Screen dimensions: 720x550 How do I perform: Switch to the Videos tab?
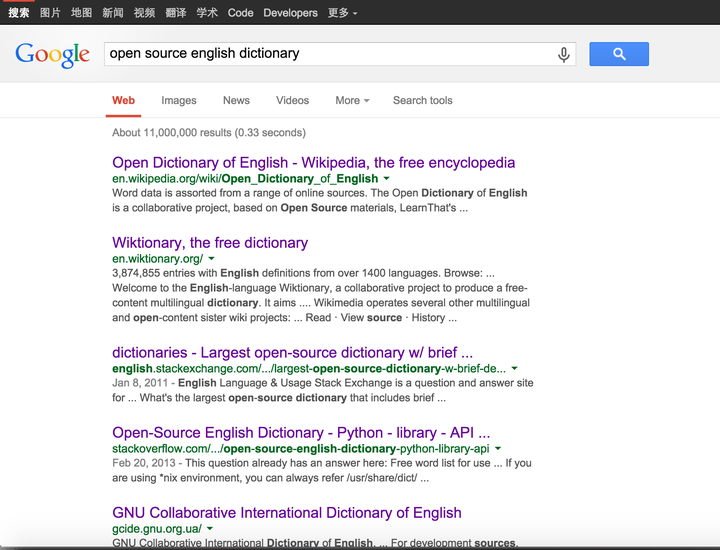[292, 101]
